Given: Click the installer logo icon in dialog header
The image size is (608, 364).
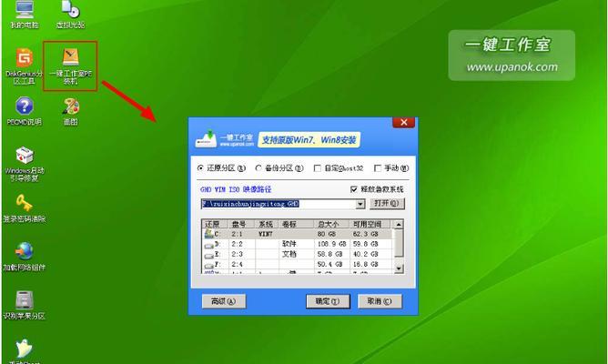Looking at the screenshot, I should (206, 139).
